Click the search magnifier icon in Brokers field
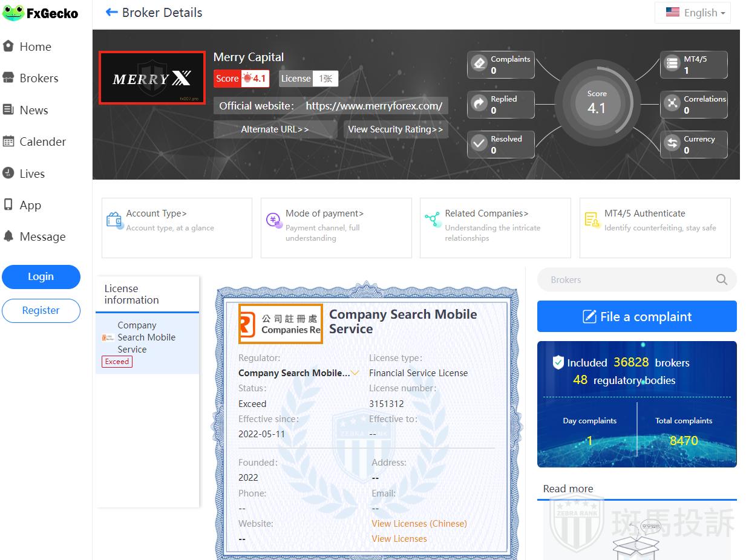Viewport: 746px width, 560px height. tap(721, 279)
